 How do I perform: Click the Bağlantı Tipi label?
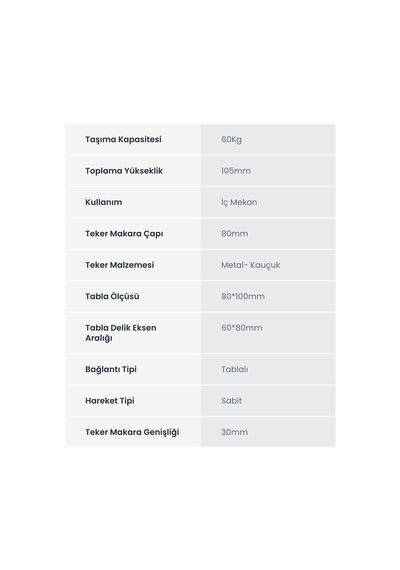tap(111, 369)
